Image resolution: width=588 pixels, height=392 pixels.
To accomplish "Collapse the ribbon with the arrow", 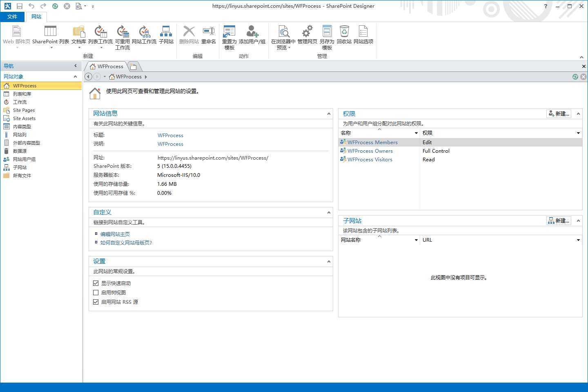I will [x=581, y=57].
